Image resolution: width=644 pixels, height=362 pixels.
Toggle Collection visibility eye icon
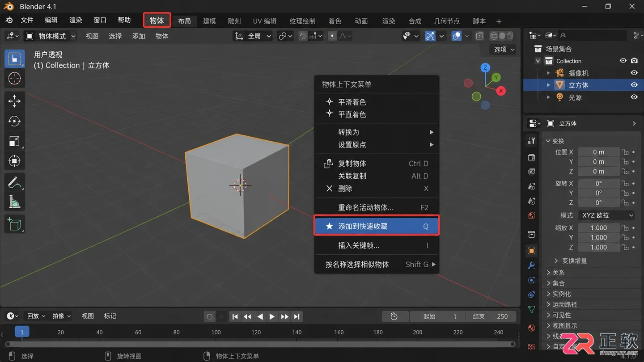point(623,61)
